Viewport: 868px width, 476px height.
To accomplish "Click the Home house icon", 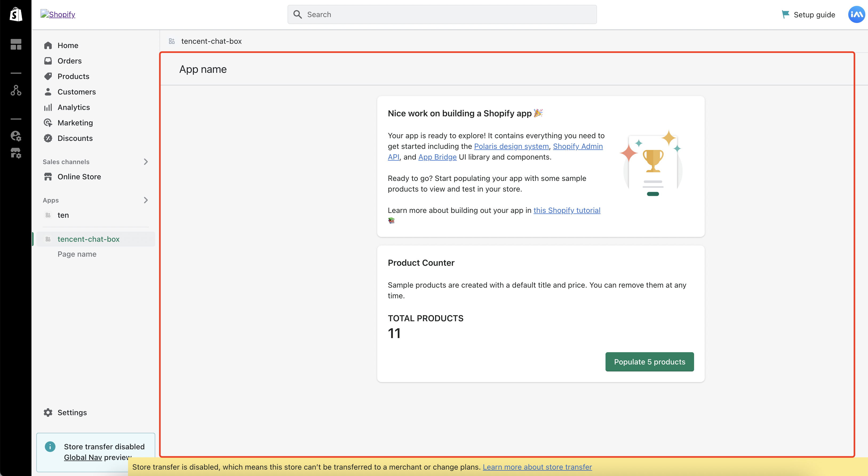I will (48, 45).
